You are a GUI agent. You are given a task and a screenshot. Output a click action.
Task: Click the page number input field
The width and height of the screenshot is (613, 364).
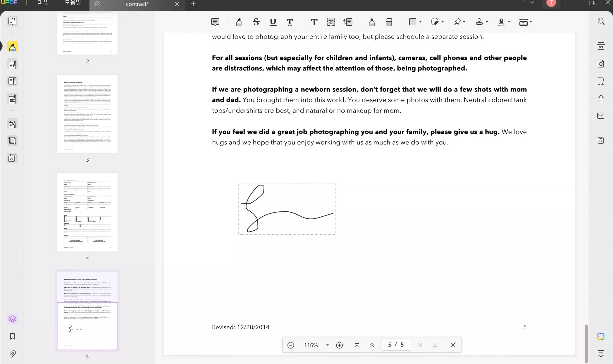[x=396, y=345]
